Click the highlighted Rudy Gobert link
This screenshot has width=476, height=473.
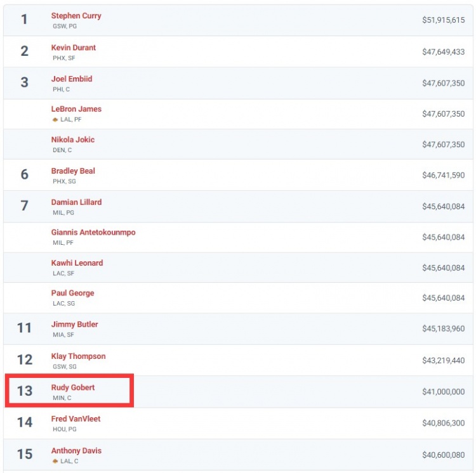[73, 387]
